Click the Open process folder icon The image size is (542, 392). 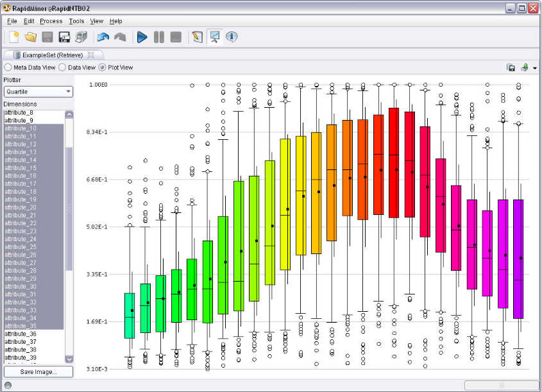click(30, 37)
